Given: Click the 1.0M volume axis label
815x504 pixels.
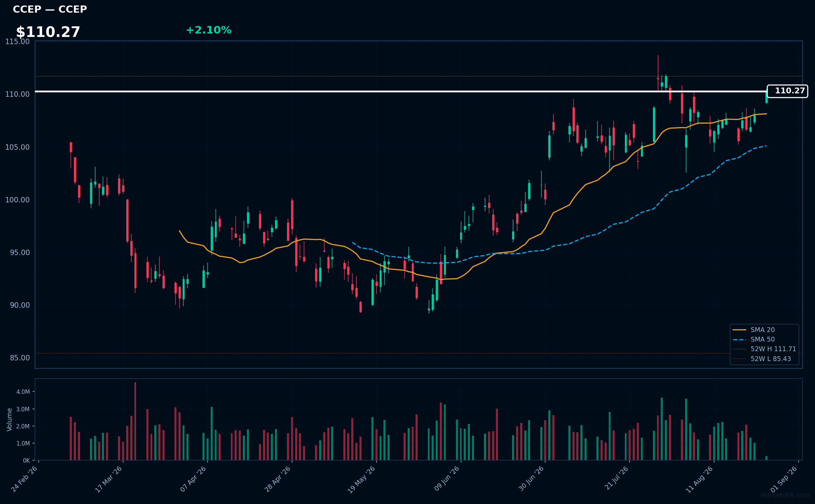Looking at the screenshot, I should [x=23, y=443].
